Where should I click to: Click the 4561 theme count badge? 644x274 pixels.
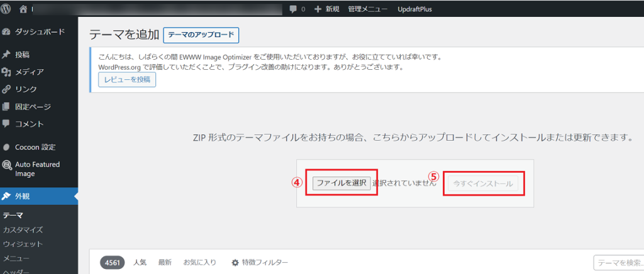[x=113, y=263]
